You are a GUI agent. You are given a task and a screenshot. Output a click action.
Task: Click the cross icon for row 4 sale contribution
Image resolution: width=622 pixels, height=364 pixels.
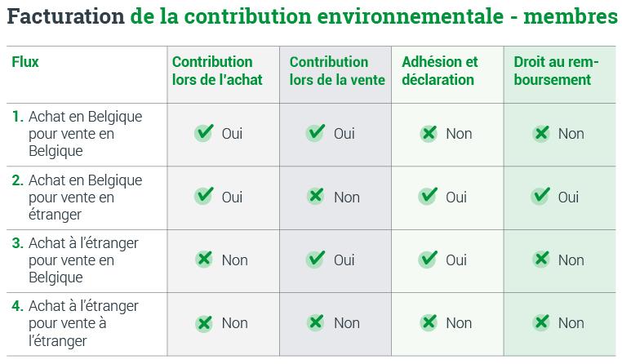click(316, 323)
